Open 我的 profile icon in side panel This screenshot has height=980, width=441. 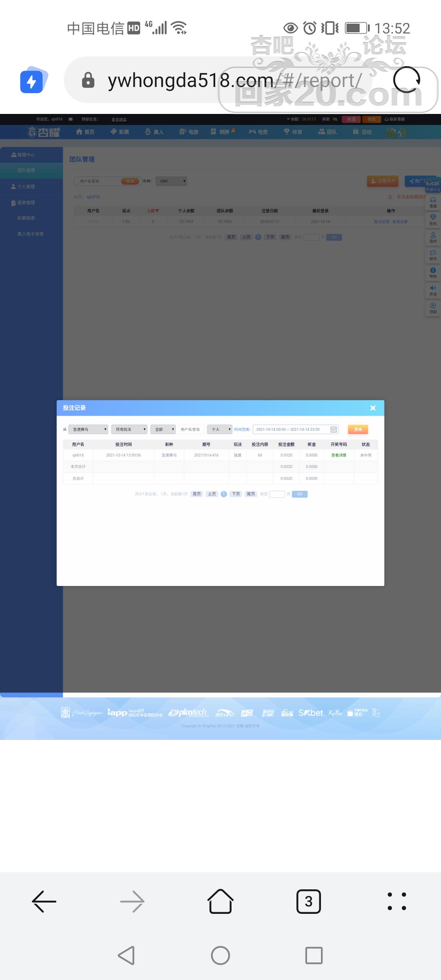tap(433, 238)
